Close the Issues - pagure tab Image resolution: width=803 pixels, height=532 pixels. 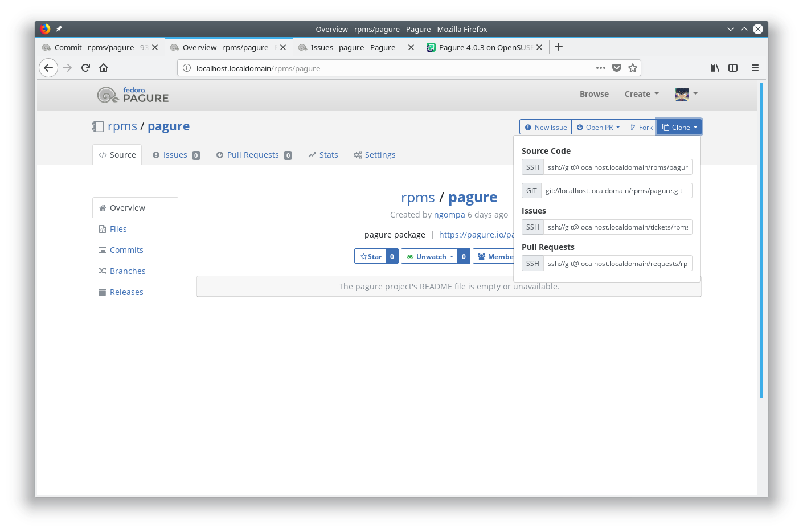click(x=411, y=47)
